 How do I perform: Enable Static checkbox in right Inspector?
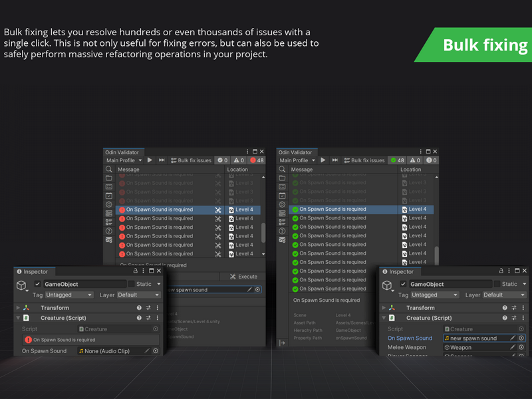pos(497,284)
